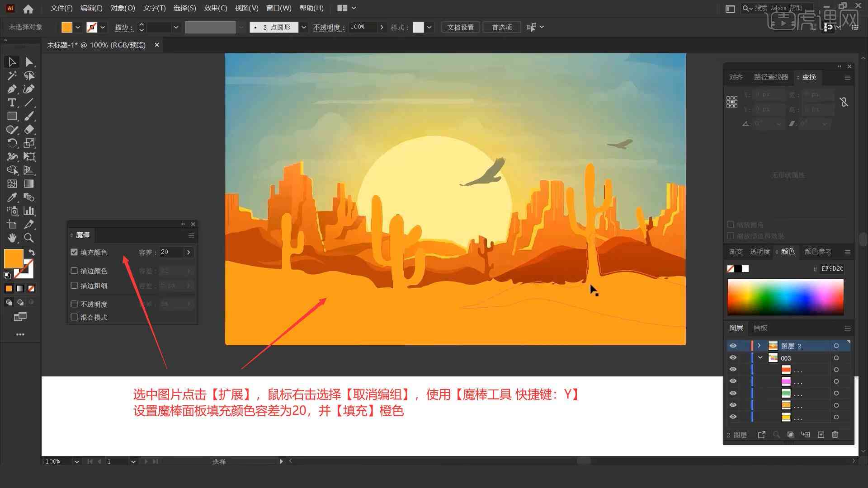The image size is (868, 488).
Task: Enable 不透明度 option in Magic Wand
Action: [x=75, y=304]
